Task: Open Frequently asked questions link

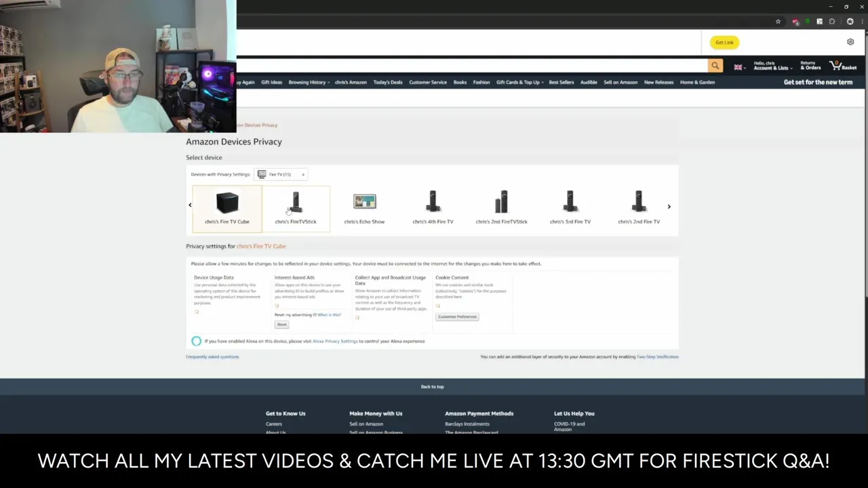Action: pos(212,357)
